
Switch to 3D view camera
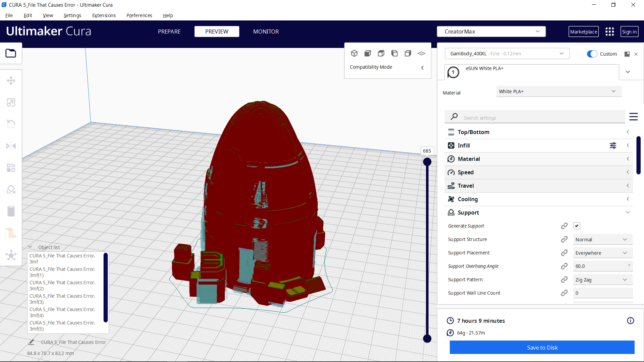click(x=354, y=53)
